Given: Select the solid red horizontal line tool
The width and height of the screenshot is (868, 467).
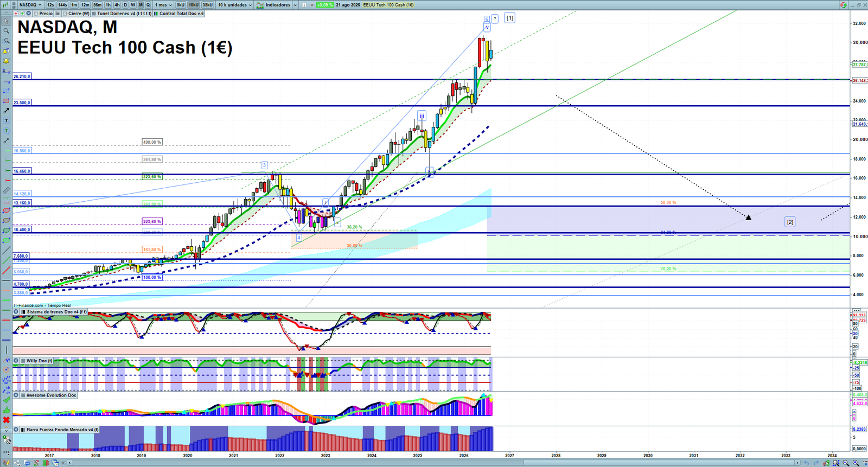Looking at the screenshot, I should tap(6, 320).
